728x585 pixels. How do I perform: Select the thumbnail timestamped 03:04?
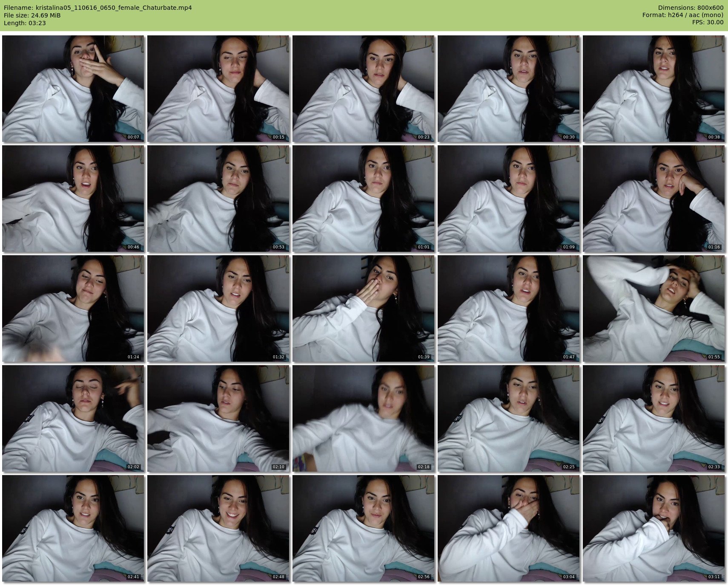(509, 528)
